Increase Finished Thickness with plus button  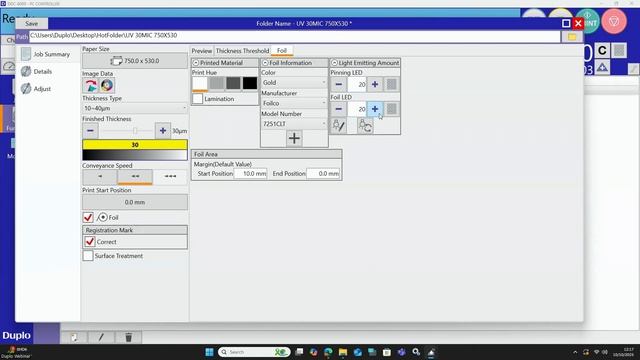point(162,131)
